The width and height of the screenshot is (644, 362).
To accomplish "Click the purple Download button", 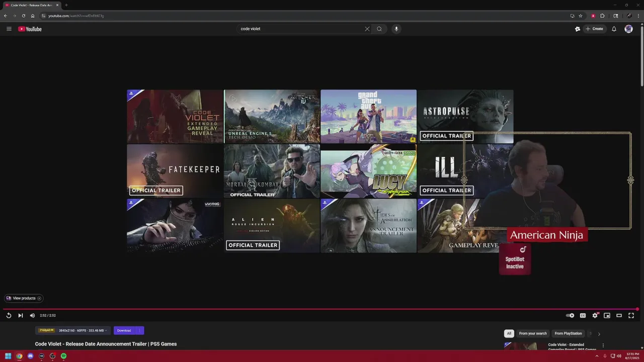I will point(124,330).
